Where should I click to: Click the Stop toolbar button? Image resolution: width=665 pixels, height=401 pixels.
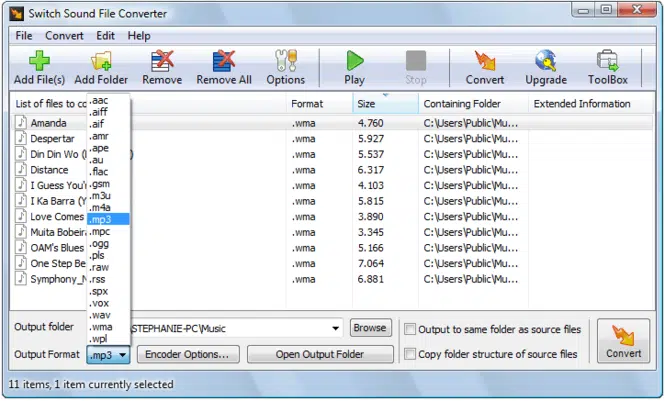point(416,68)
